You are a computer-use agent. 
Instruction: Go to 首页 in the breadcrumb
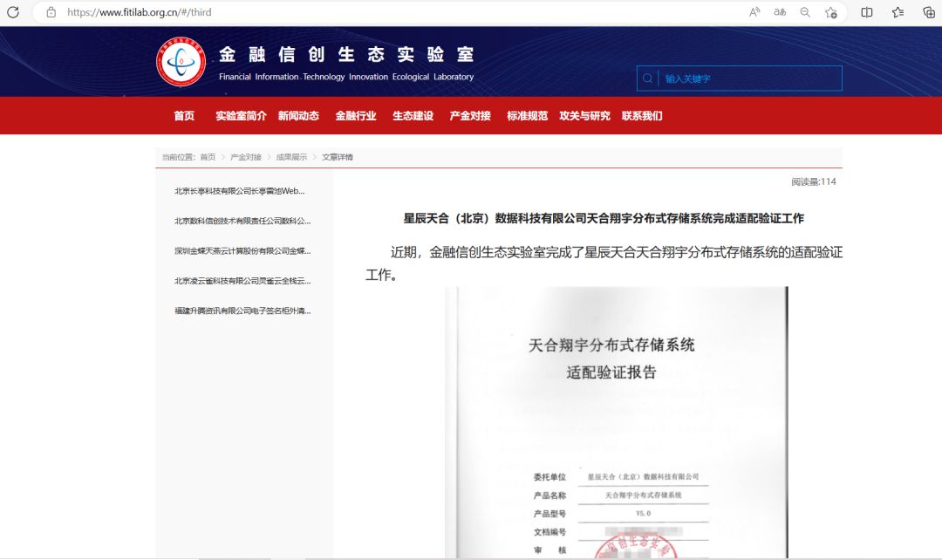pos(208,157)
